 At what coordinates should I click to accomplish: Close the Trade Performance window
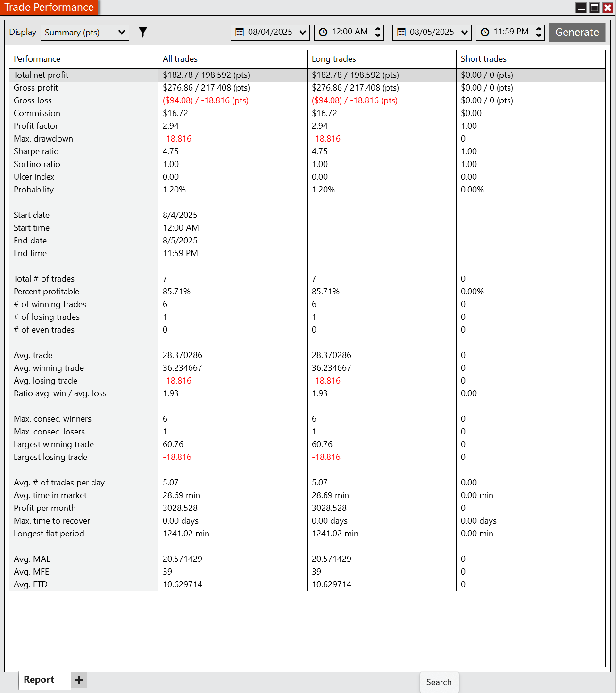coord(608,8)
